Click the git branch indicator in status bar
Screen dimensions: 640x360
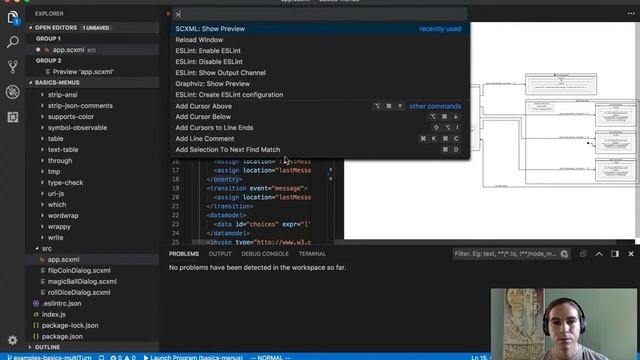click(49, 357)
